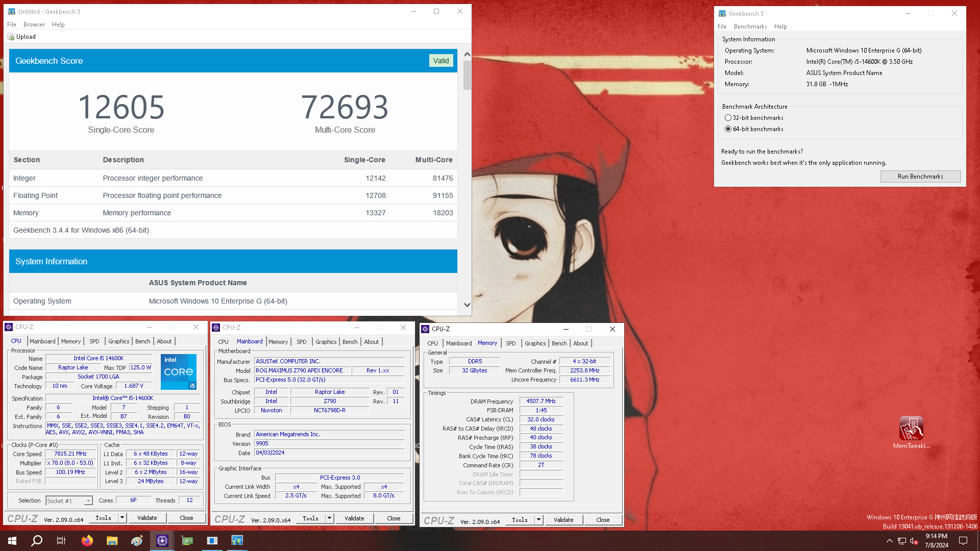Switch to CPU-Z taskbar icon
The height and width of the screenshot is (551, 980).
[162, 541]
